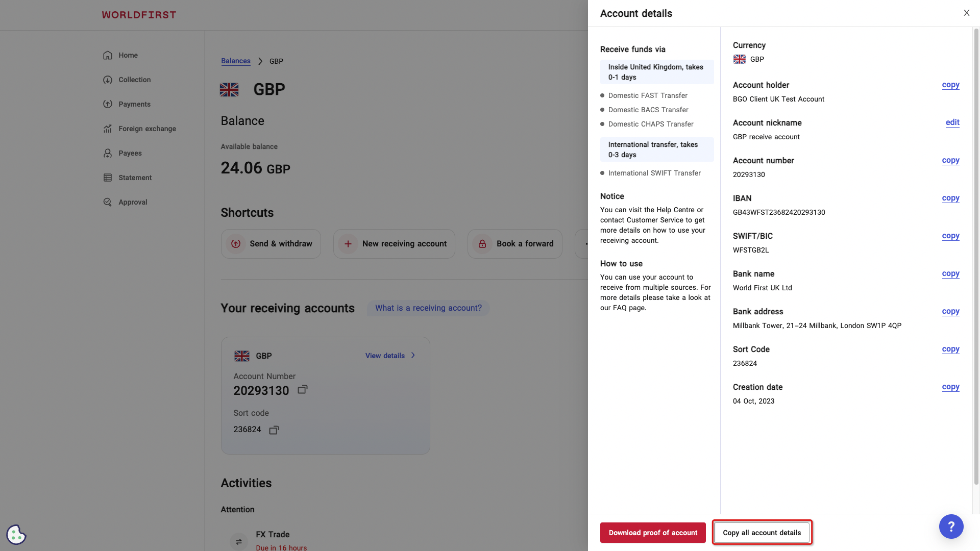This screenshot has height=551, width=980.
Task: Open the Payees person icon
Action: (107, 153)
